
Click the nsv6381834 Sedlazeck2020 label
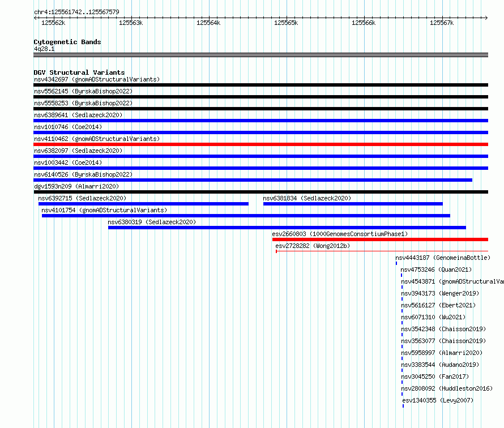pos(307,198)
